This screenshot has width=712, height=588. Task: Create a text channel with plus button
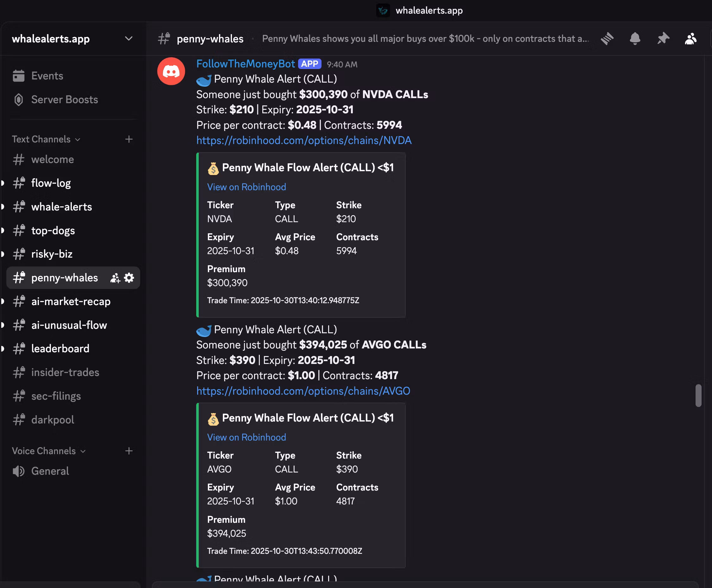tap(129, 139)
